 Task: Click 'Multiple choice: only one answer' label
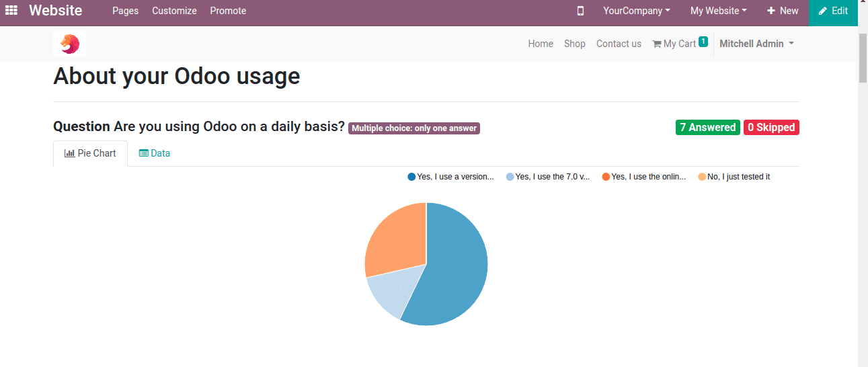pyautogui.click(x=414, y=128)
